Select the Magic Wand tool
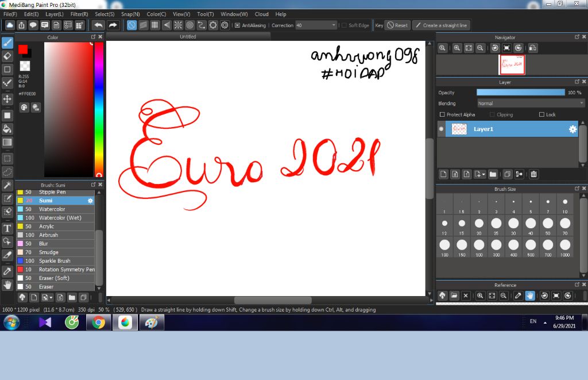Screen dimensions: 588x380 [x=7, y=185]
